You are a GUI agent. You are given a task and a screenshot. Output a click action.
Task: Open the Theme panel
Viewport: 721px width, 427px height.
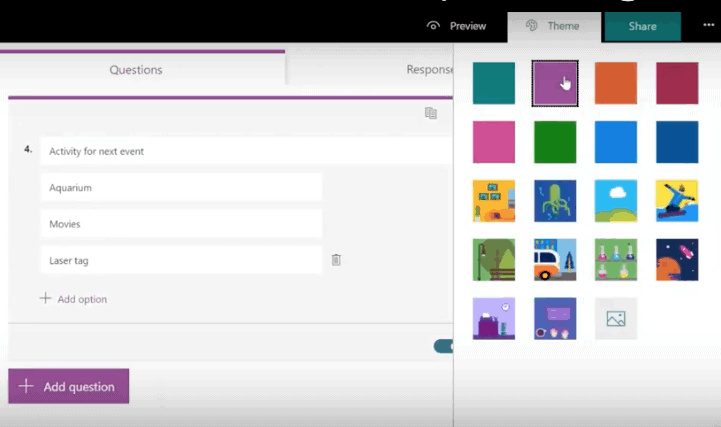click(554, 26)
